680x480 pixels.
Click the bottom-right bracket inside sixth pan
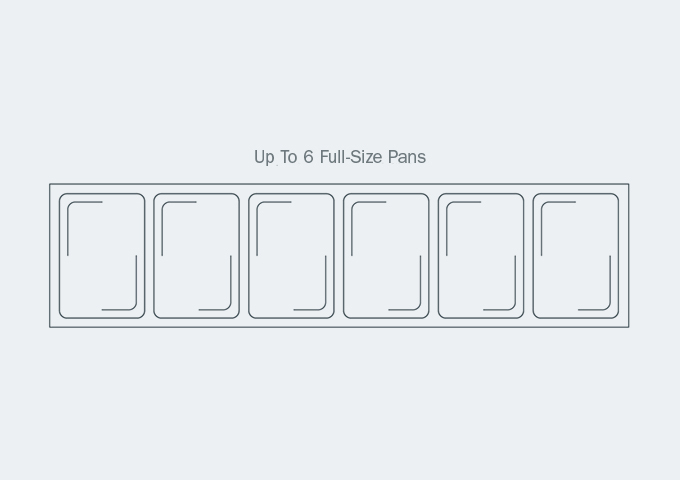594,283
